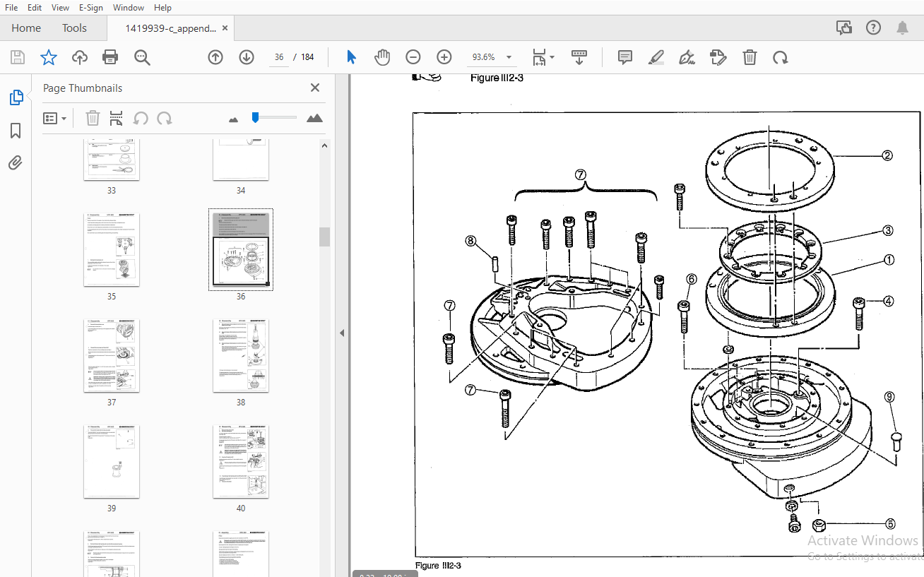This screenshot has width=924, height=577.
Task: Open the notifications bell
Action: (902, 28)
